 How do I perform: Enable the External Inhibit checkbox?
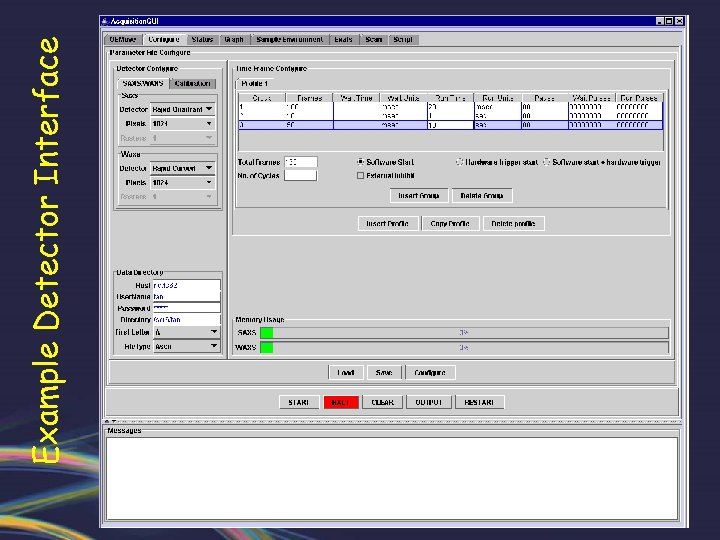click(x=361, y=175)
